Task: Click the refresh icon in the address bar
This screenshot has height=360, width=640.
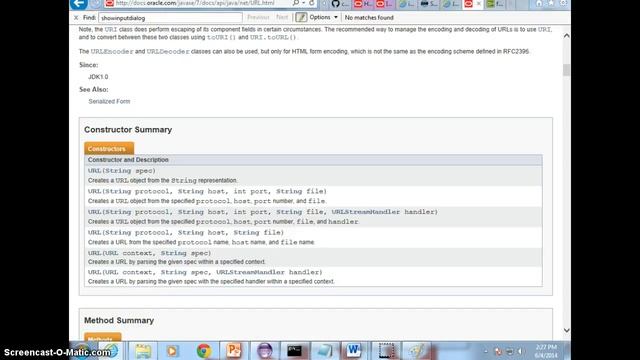Action: point(311,3)
